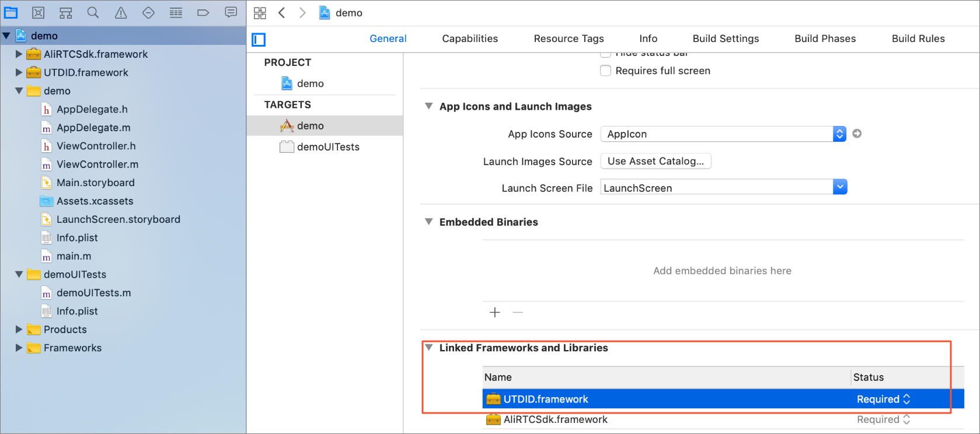Change UTDID.framework Required status popup
The image size is (980, 434).
[x=884, y=399]
